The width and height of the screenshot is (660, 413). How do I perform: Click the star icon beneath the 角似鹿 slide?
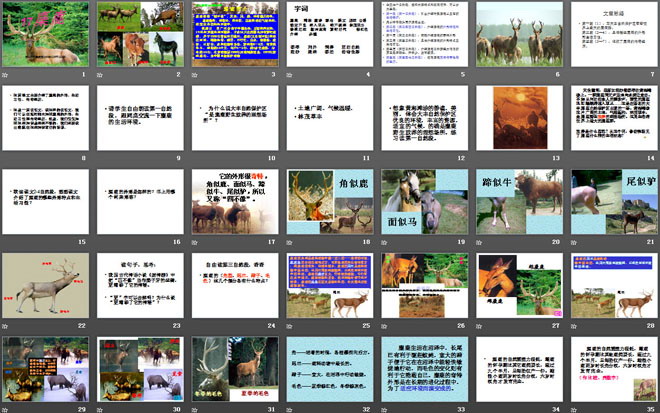pos(289,242)
